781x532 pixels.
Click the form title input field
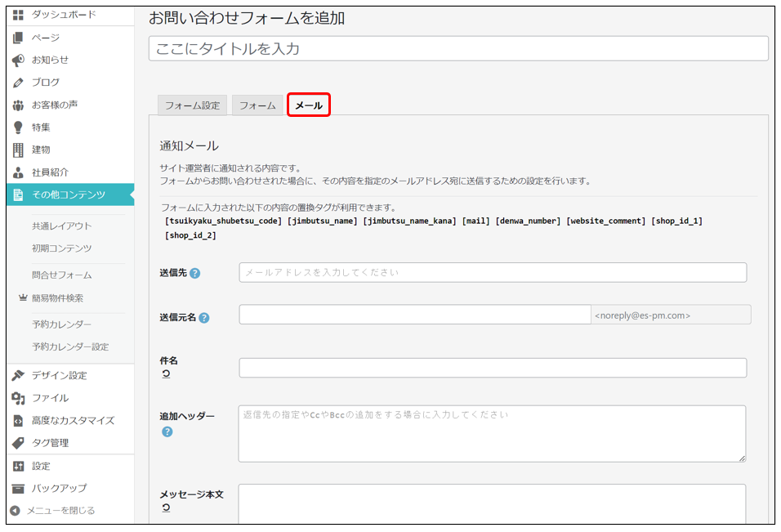458,49
